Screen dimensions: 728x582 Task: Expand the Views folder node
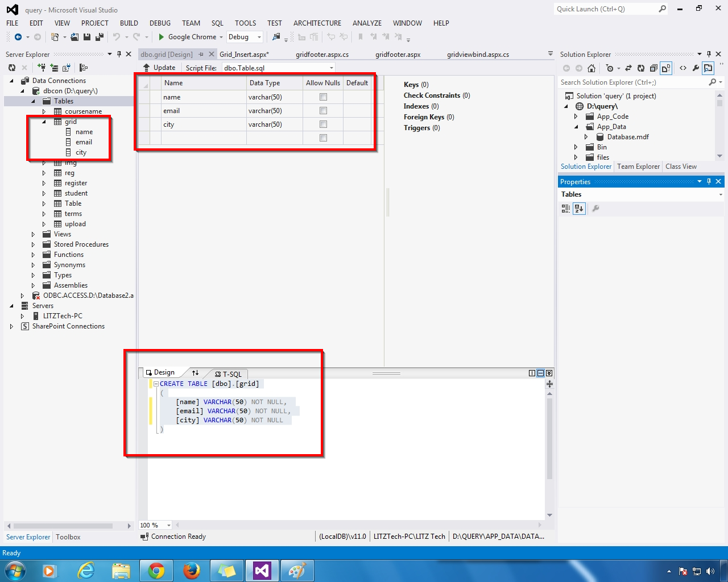pos(33,234)
